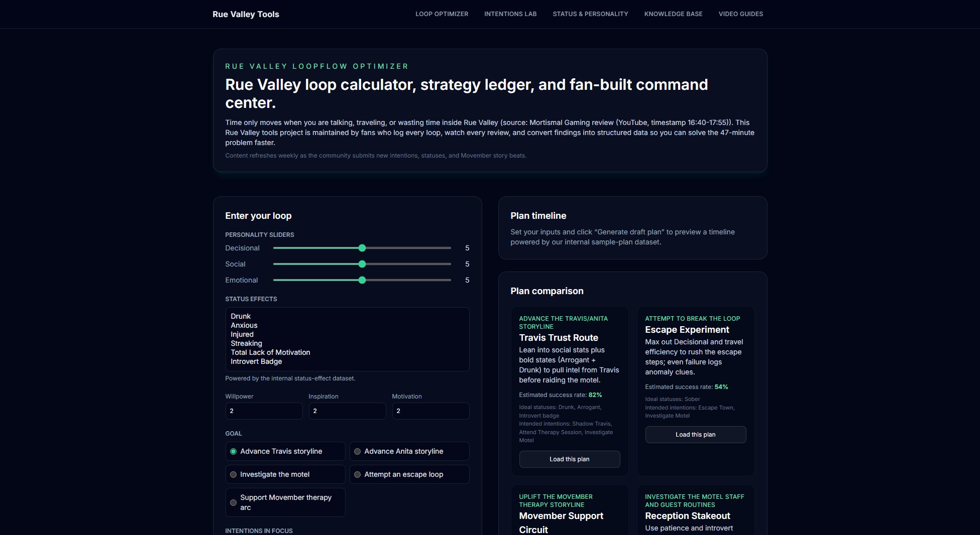Choose Introvert Badge status effect
980x535 pixels.
coord(256,361)
